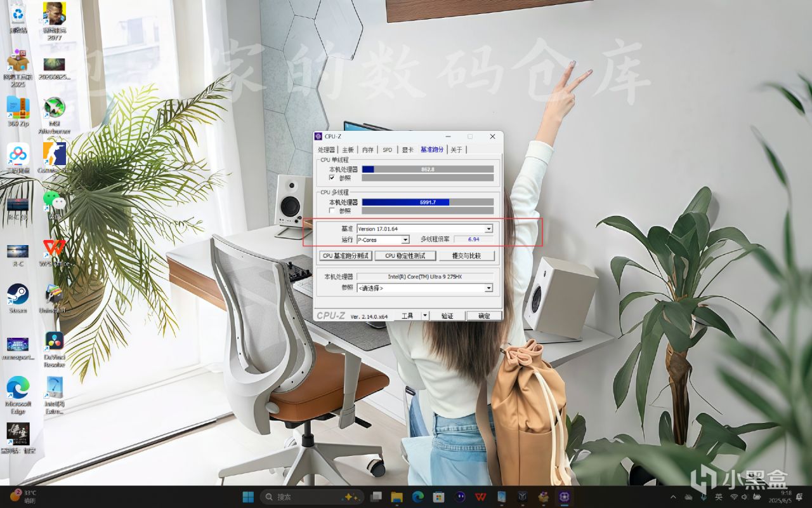Open Microsoft Edge from the taskbar

pos(418,497)
